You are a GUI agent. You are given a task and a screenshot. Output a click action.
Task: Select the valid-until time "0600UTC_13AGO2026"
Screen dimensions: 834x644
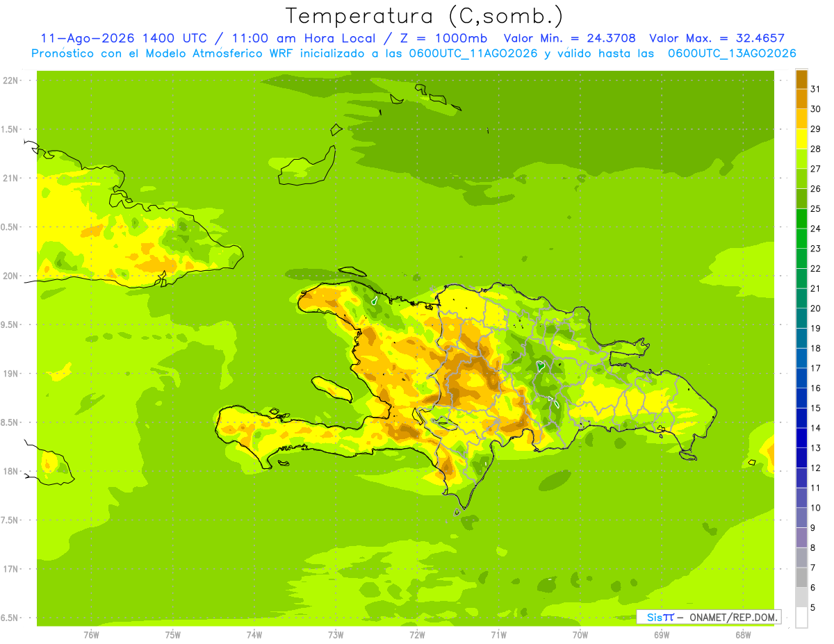coord(732,53)
